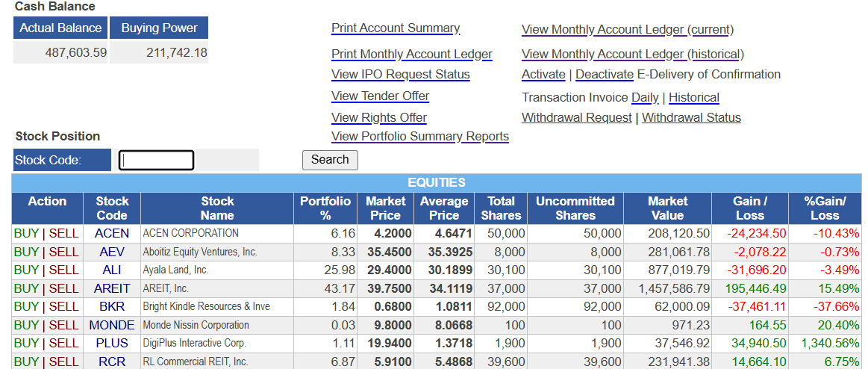Open AREIT stock code link
Viewport: 868px width, 369px height.
tap(112, 288)
